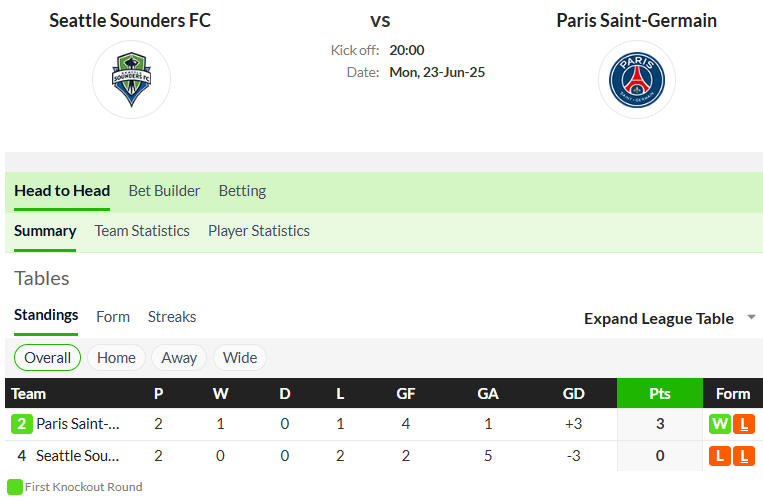The image size is (763, 502).
Task: Click the Expand League Table label
Action: (x=659, y=319)
